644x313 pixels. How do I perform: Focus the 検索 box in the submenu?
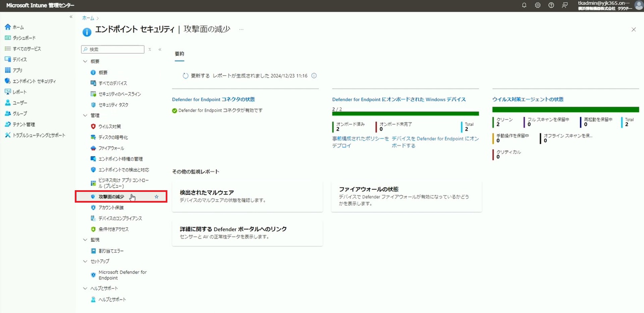(x=113, y=49)
